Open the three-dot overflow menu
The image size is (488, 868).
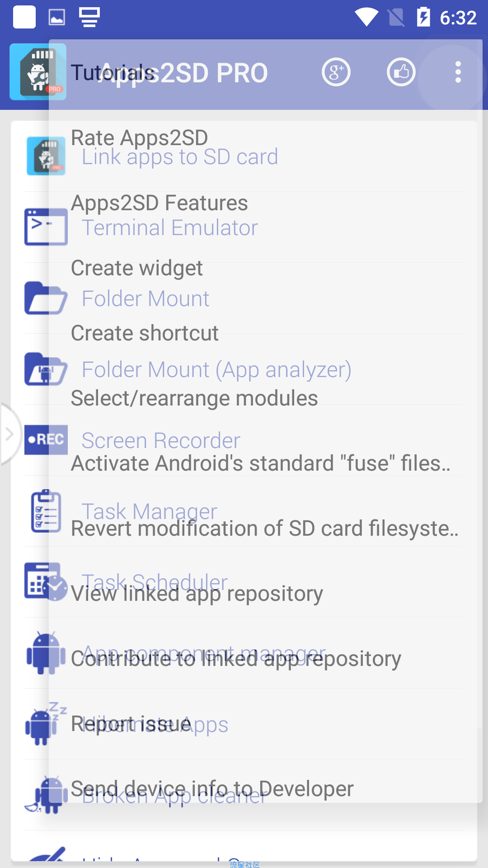click(x=458, y=72)
